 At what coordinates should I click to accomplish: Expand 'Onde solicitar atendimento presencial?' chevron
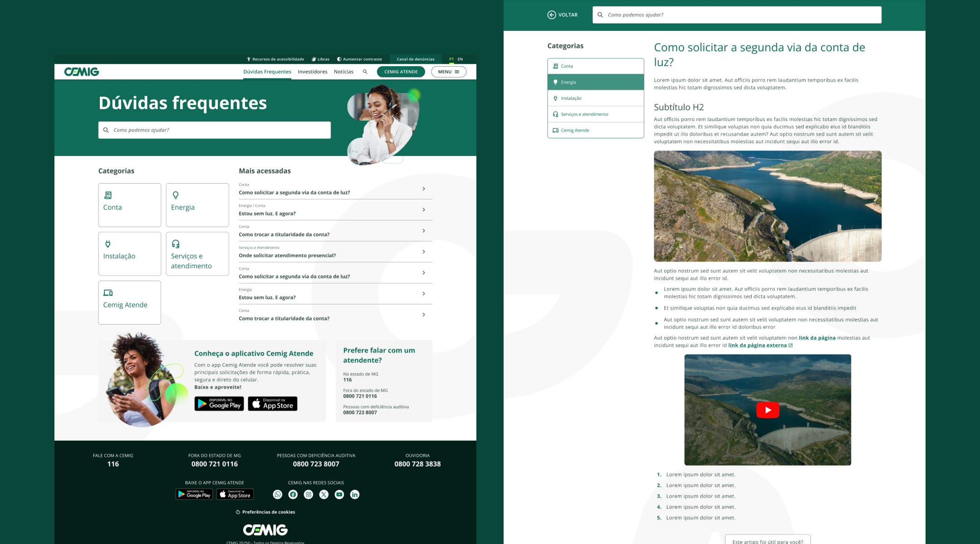[x=424, y=252]
